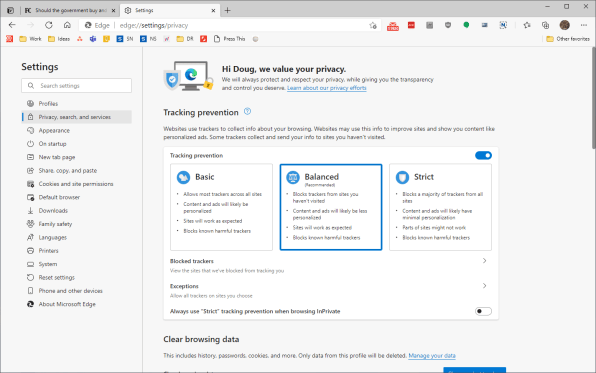Screen dimensions: 596x373
Task: Open Languages settings
Action: pos(52,237)
